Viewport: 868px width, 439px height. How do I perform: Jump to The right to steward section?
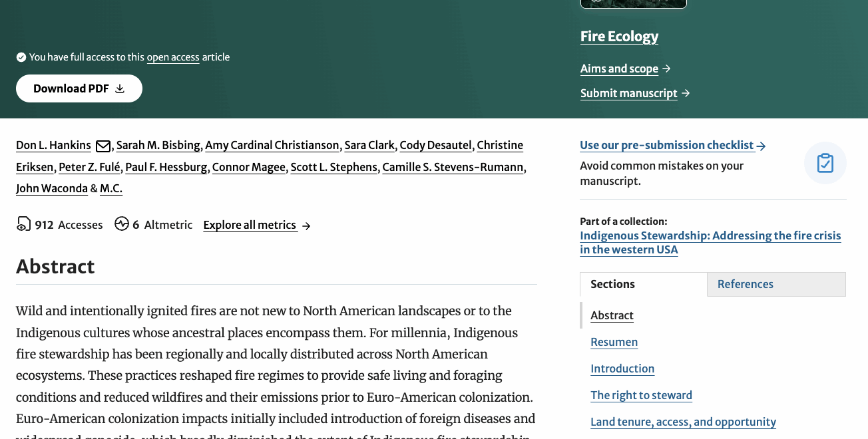point(641,395)
